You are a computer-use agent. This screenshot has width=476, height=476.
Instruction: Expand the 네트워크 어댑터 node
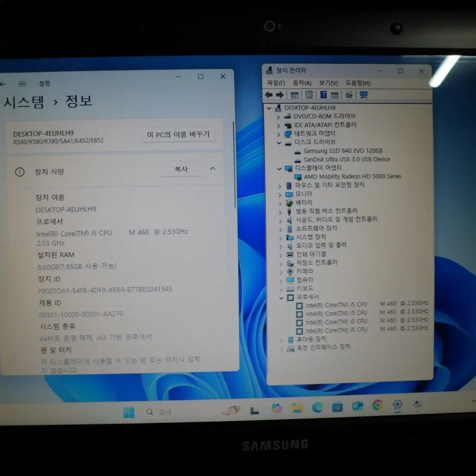tap(278, 134)
